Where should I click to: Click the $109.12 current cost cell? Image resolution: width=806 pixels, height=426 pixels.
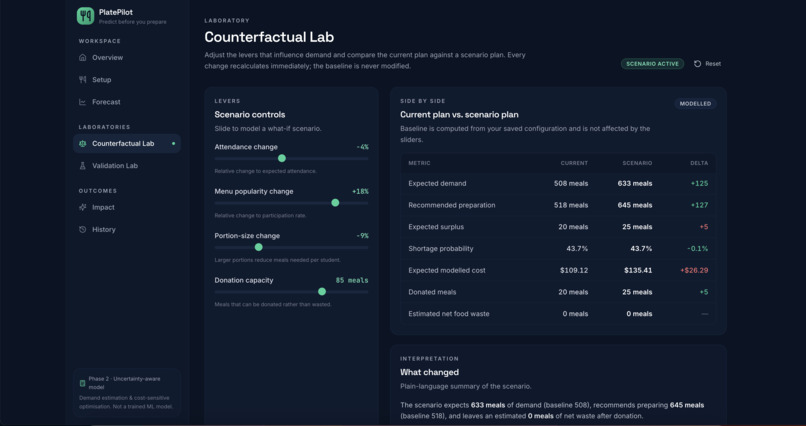click(x=574, y=270)
